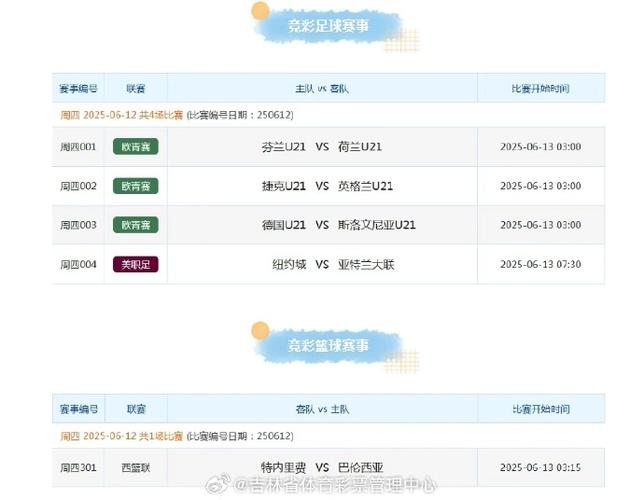Image resolution: width=644 pixels, height=500 pixels.
Task: Click the 竞彩足球赛事 header banner
Action: click(328, 26)
